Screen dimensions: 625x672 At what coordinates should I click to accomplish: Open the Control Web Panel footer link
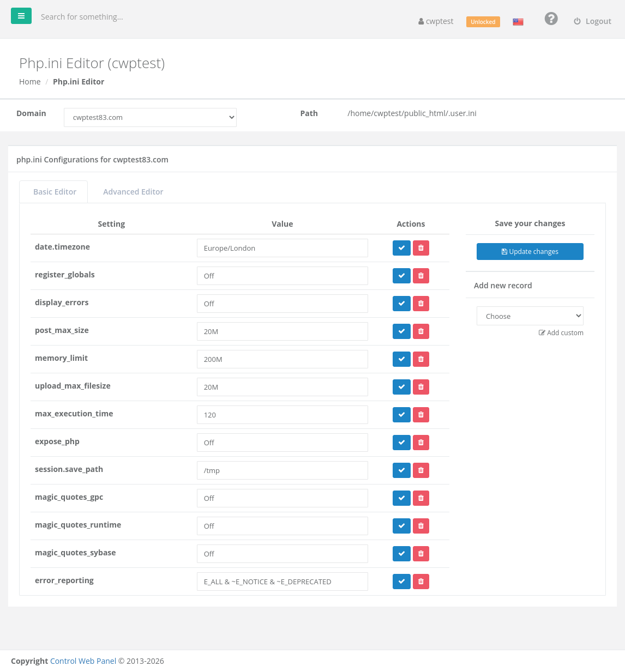83,661
